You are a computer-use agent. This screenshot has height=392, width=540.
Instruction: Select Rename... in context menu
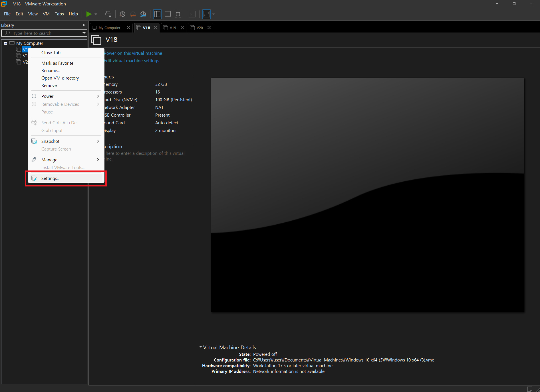click(66, 70)
